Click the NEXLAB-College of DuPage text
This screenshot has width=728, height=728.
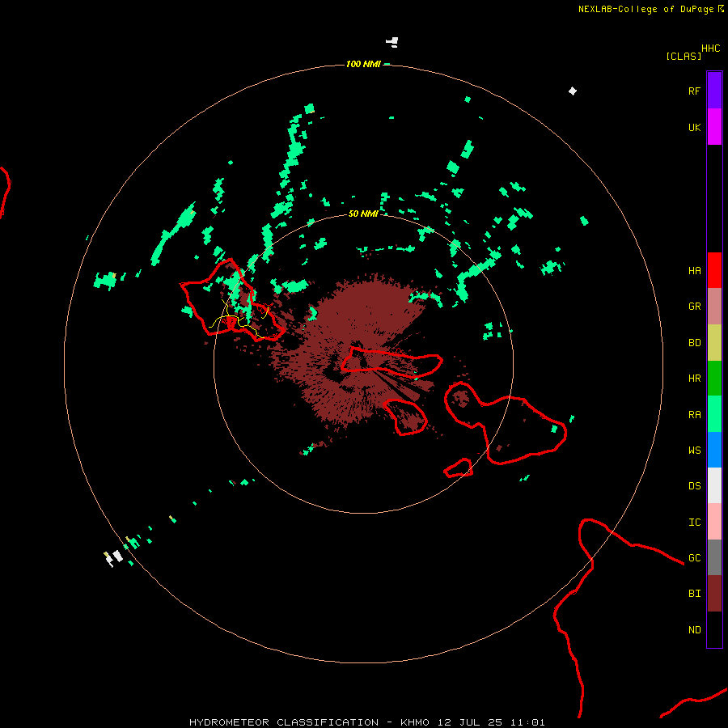tap(645, 9)
